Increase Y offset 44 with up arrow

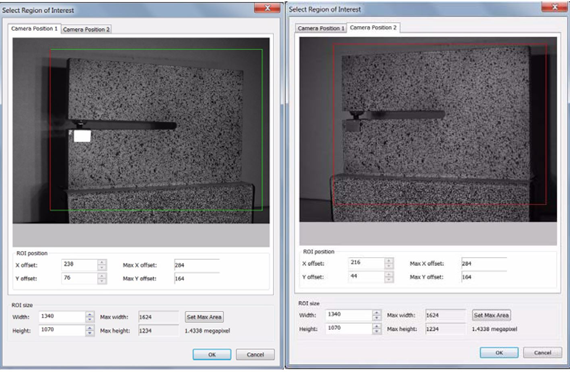pos(389,274)
